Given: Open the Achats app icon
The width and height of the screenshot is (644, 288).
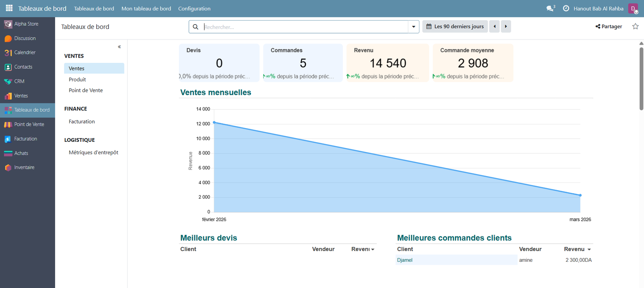Looking at the screenshot, I should pyautogui.click(x=8, y=153).
